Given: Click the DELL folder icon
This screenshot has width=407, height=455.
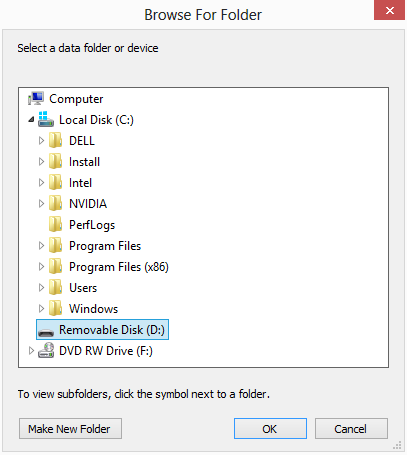Looking at the screenshot, I should (x=55, y=140).
